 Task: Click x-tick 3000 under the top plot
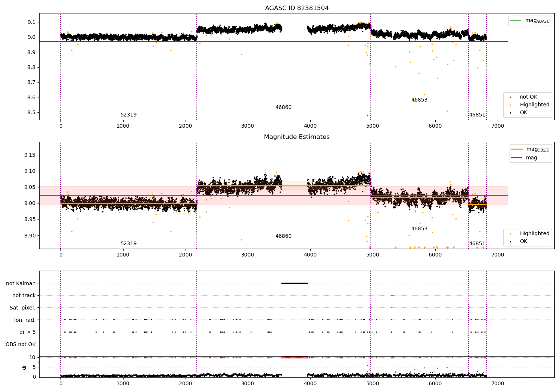tap(248, 126)
